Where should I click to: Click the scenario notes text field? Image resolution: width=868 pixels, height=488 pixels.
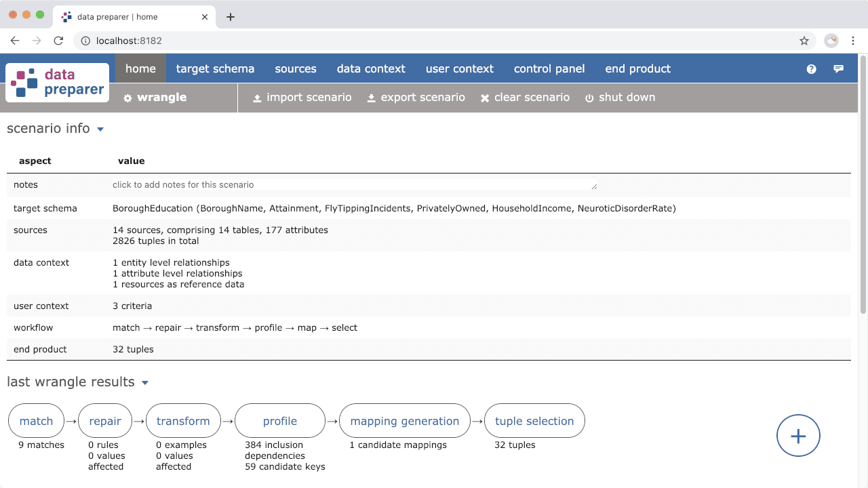pyautogui.click(x=353, y=185)
